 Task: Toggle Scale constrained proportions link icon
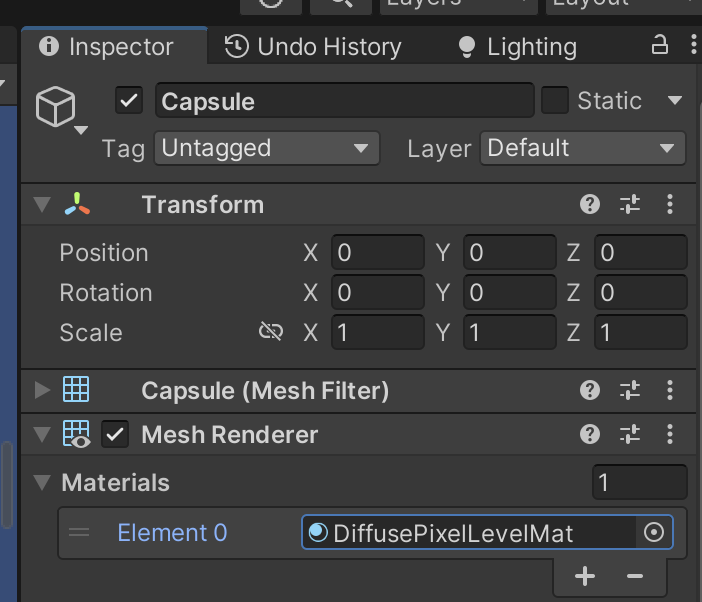271,332
